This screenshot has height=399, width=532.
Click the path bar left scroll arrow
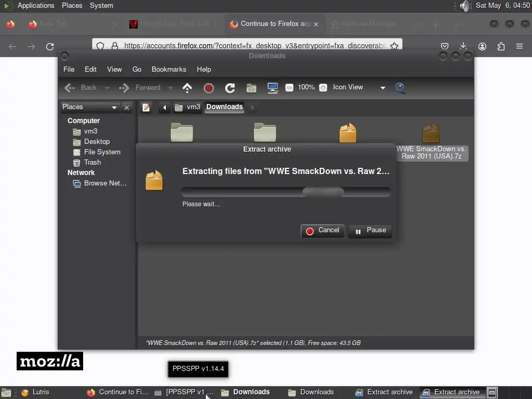(x=165, y=108)
